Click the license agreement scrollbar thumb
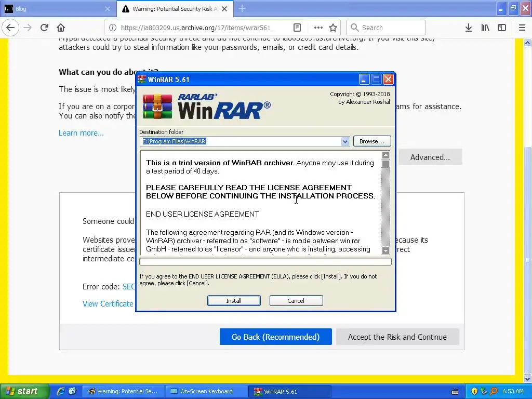Image resolution: width=532 pixels, height=399 pixels. pyautogui.click(x=385, y=164)
